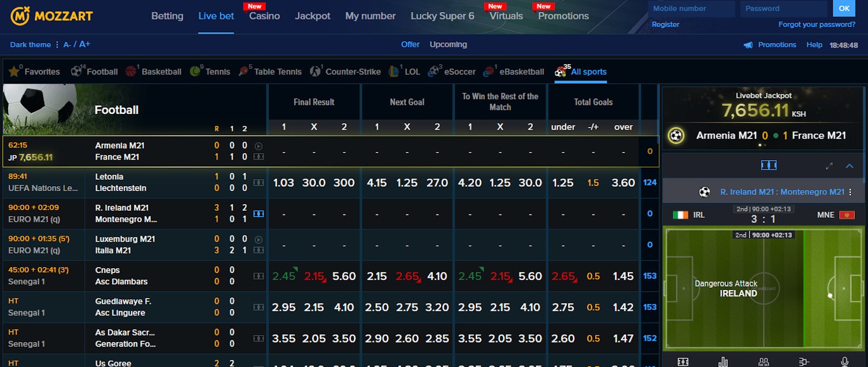
Task: Open live stream for Armenia M21 match
Action: (x=259, y=146)
